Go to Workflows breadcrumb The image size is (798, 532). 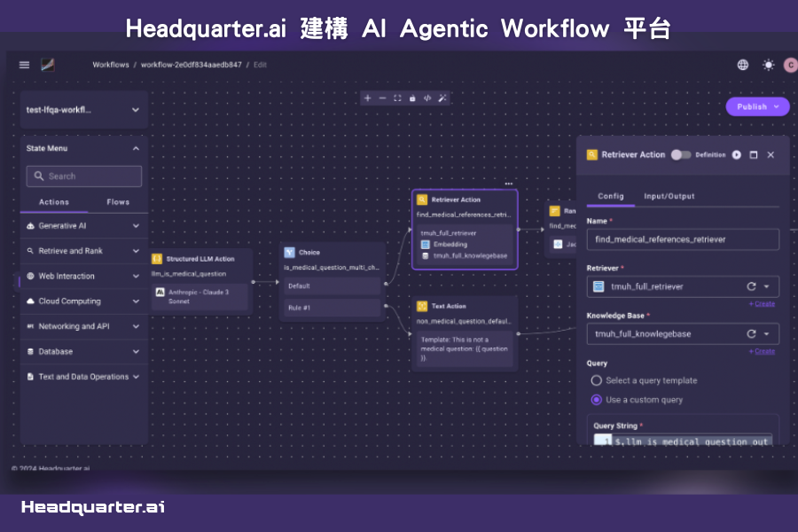tap(111, 65)
